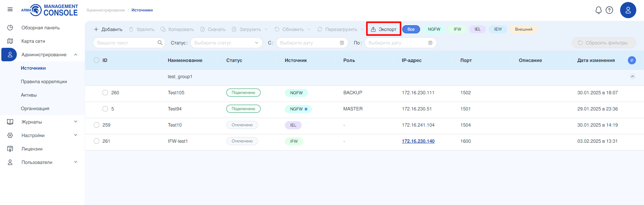This screenshot has width=644, height=205.
Task: Collapse the Администрирование section chevron
Action: click(76, 55)
